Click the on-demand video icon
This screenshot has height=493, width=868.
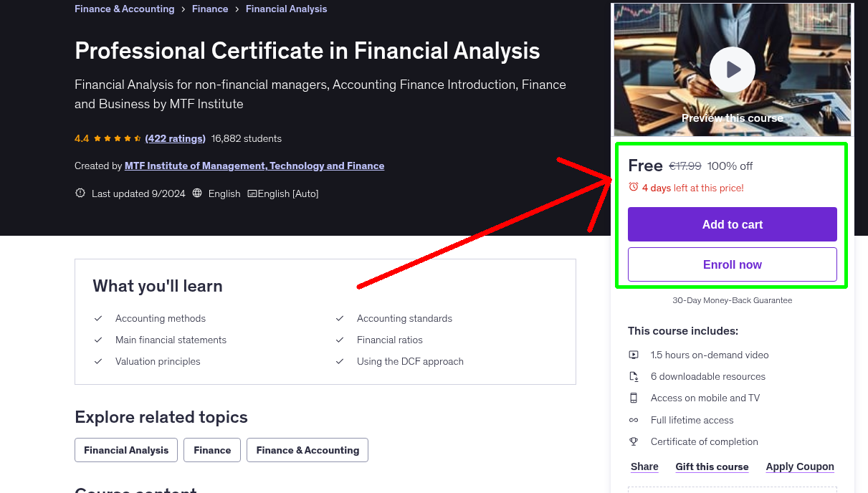[634, 355]
